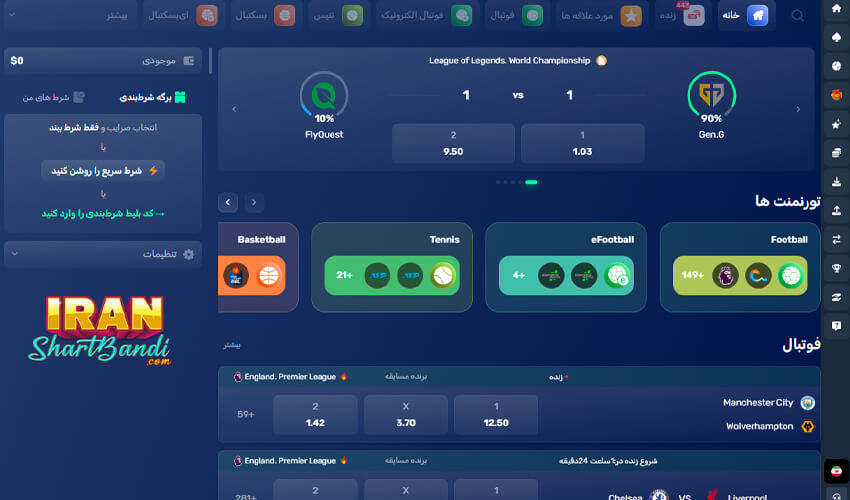
Task: Show previous featured match in carousel
Action: pyautogui.click(x=234, y=109)
